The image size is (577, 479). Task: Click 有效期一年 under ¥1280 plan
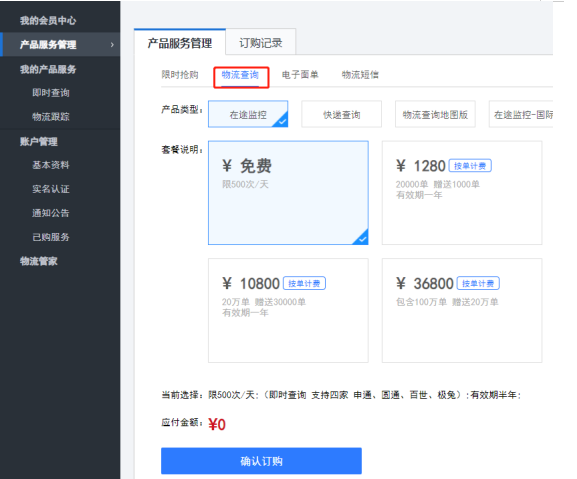(419, 195)
